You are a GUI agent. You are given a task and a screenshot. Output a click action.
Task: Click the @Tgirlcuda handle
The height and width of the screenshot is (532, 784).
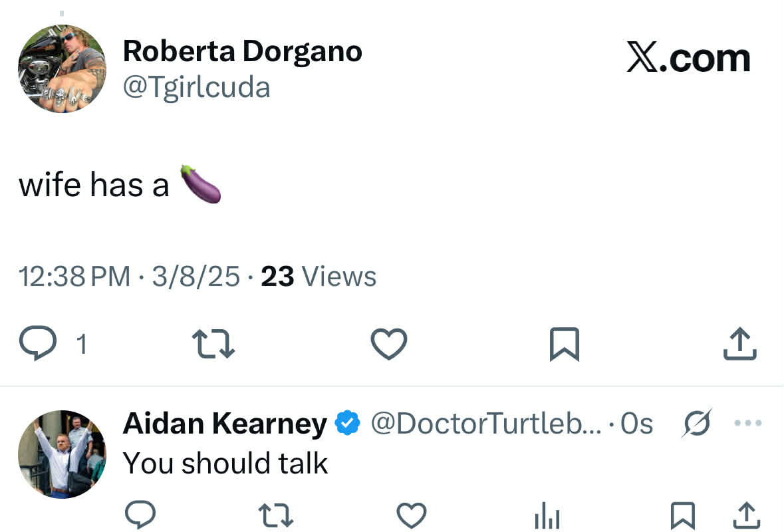pos(197,87)
